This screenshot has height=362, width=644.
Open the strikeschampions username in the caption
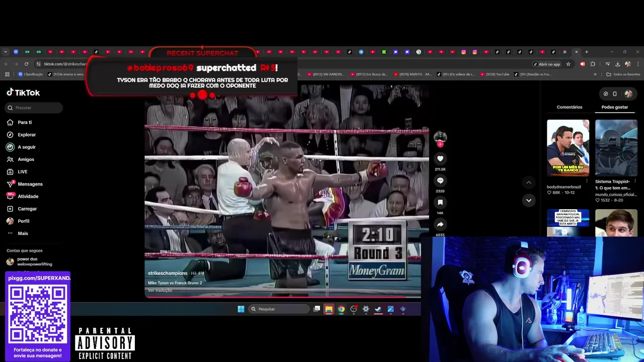(168, 273)
